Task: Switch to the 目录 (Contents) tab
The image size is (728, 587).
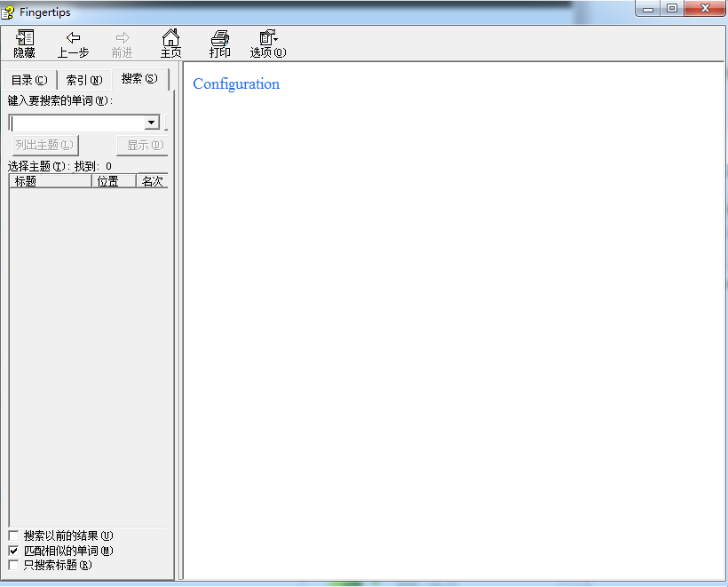Action: click(29, 79)
